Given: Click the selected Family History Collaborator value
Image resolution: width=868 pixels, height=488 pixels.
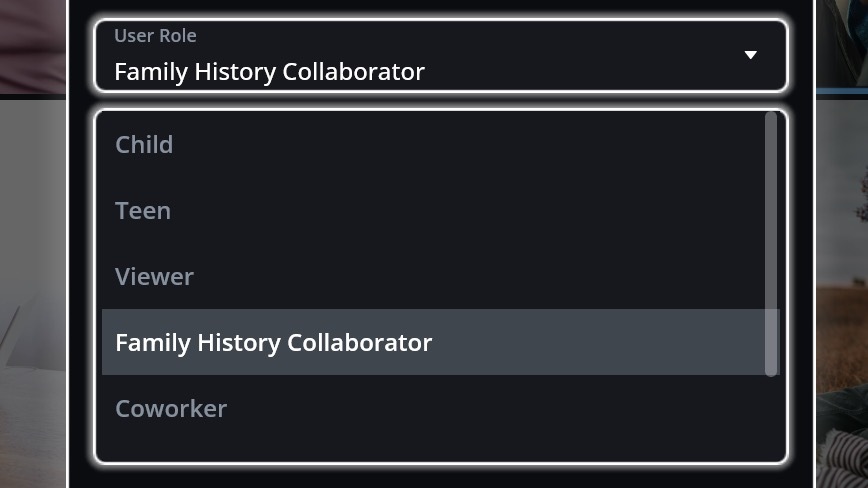Looking at the screenshot, I should point(269,72).
